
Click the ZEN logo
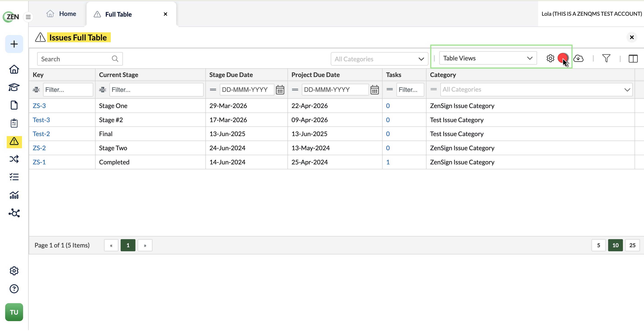coord(11,17)
